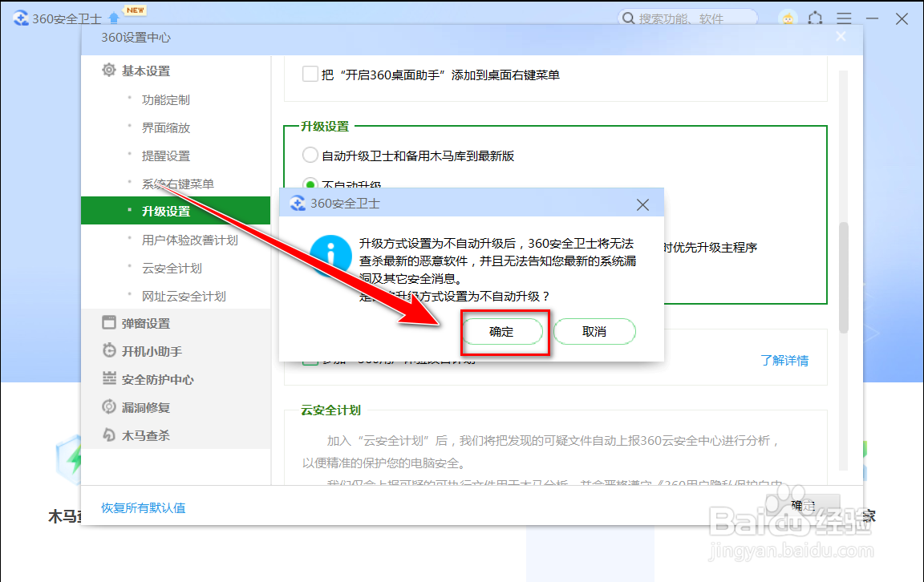Expand the 木马查杀 category
The width and height of the screenshot is (924, 582).
(x=145, y=436)
